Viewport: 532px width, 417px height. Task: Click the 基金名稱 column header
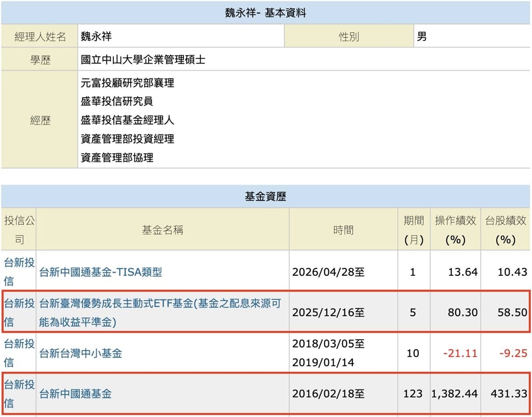click(163, 230)
